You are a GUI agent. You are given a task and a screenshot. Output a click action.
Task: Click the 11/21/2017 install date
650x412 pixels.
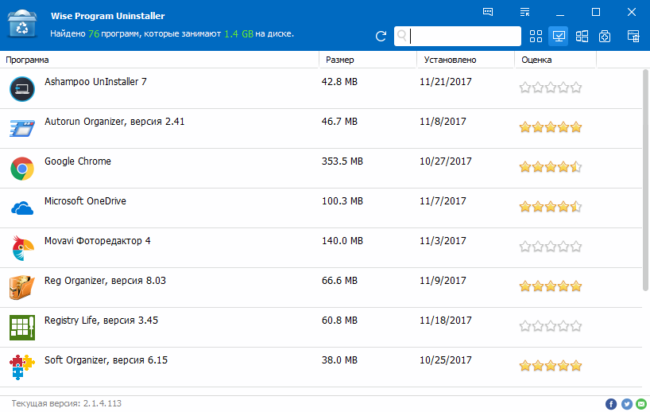tap(446, 82)
